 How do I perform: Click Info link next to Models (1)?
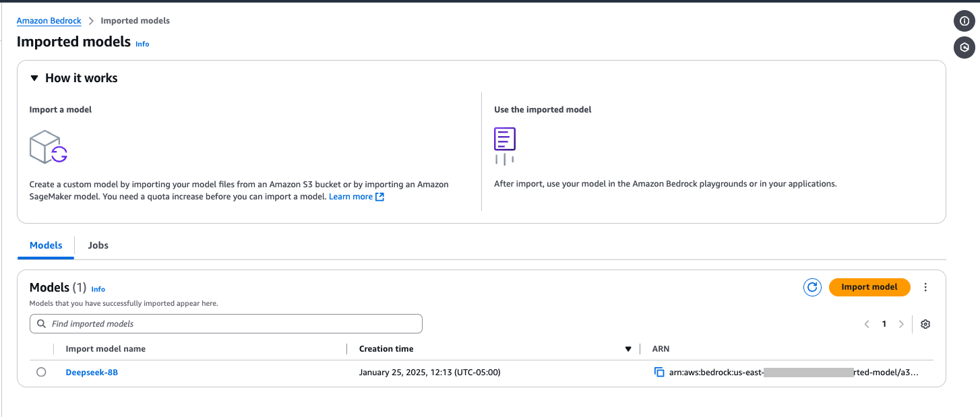[x=98, y=289]
